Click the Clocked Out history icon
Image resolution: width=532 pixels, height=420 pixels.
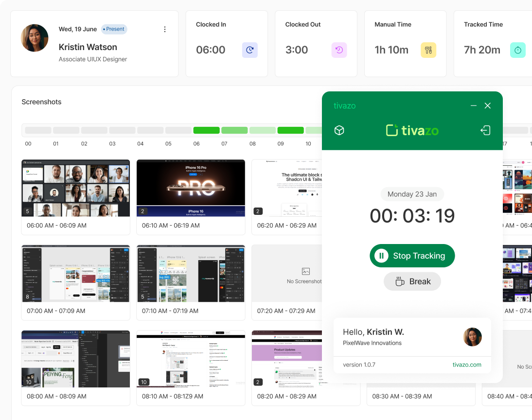[339, 50]
